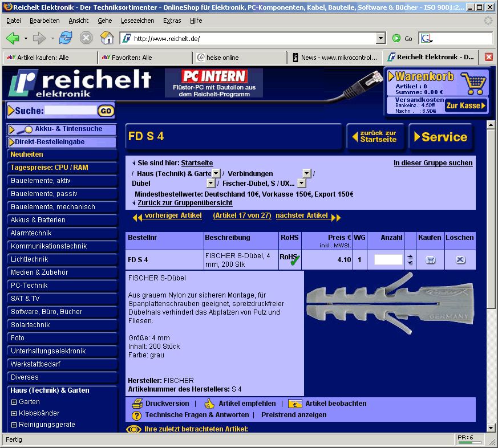Open the Lesezeichen menu
Image resolution: width=498 pixels, height=448 pixels.
137,21
